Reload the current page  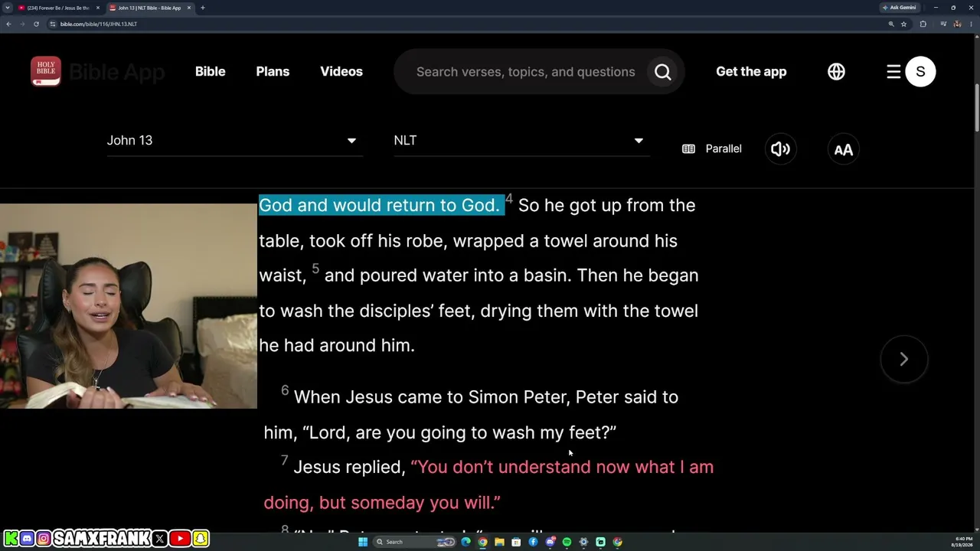click(36, 24)
